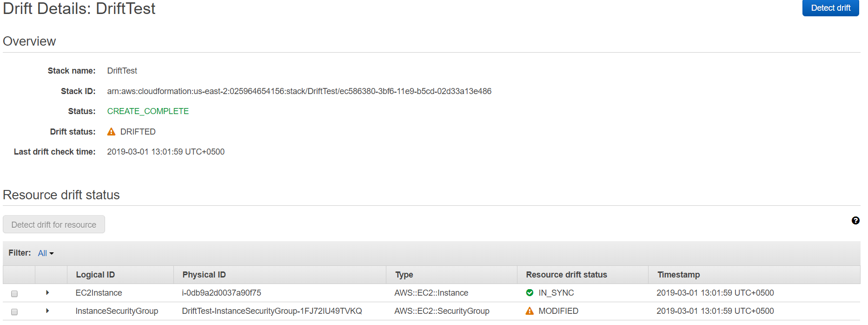Click the help question mark icon
Screen dimensions: 868x325
click(x=855, y=221)
